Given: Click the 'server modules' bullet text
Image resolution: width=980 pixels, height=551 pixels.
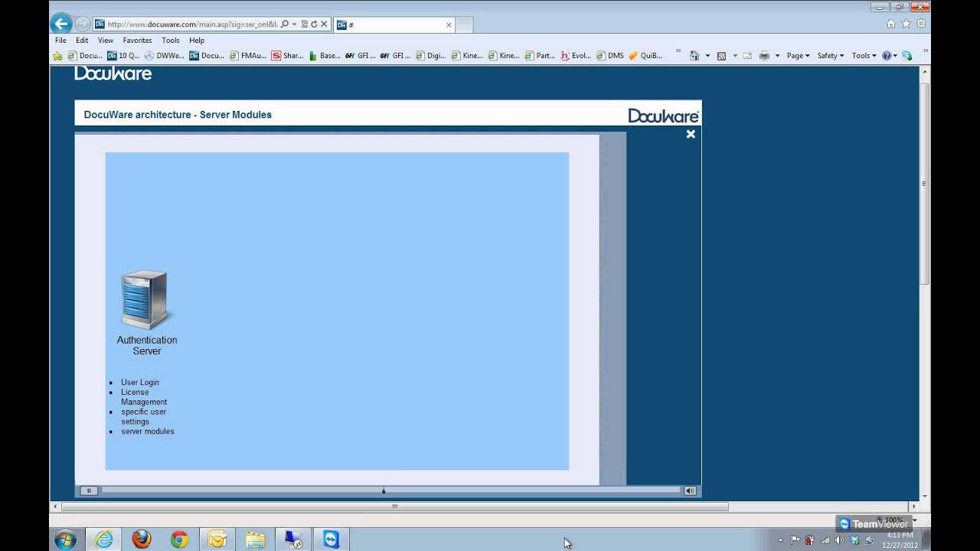Looking at the screenshot, I should point(148,432).
